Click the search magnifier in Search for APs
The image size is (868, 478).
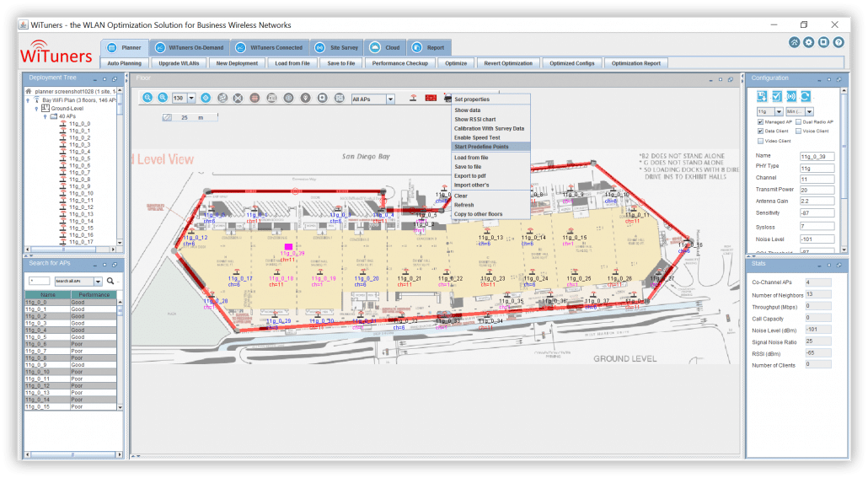coord(110,282)
